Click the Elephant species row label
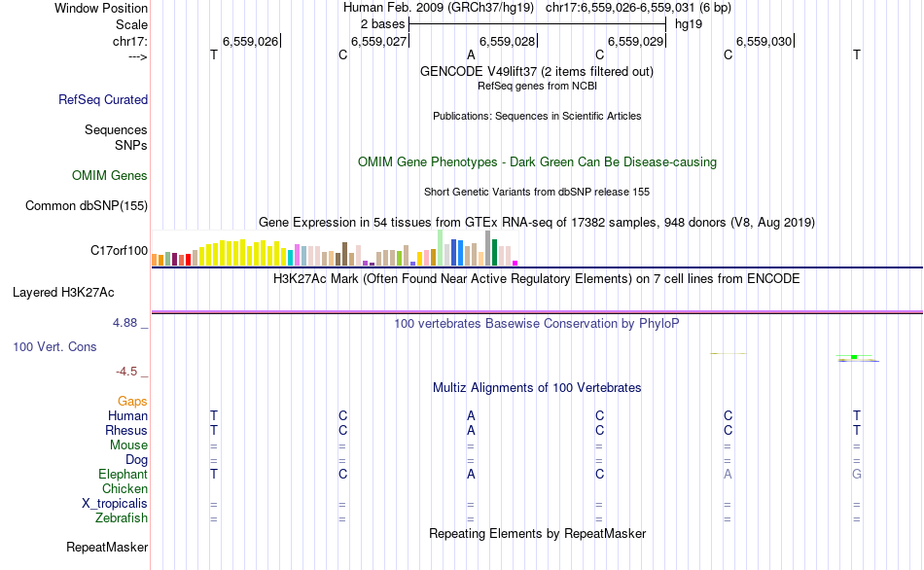This screenshot has height=570, width=924. tap(123, 475)
